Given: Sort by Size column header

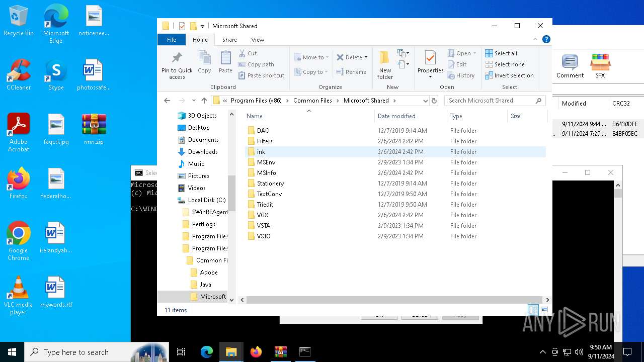Looking at the screenshot, I should (x=527, y=116).
